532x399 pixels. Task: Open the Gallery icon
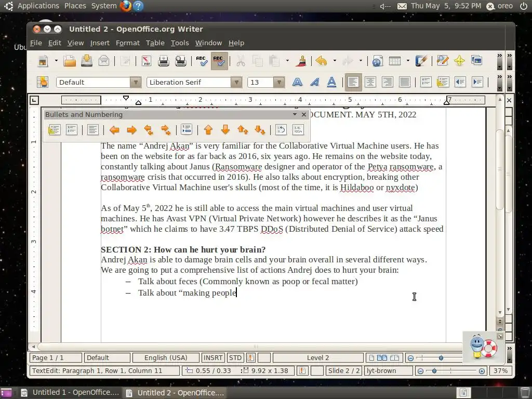click(x=476, y=61)
